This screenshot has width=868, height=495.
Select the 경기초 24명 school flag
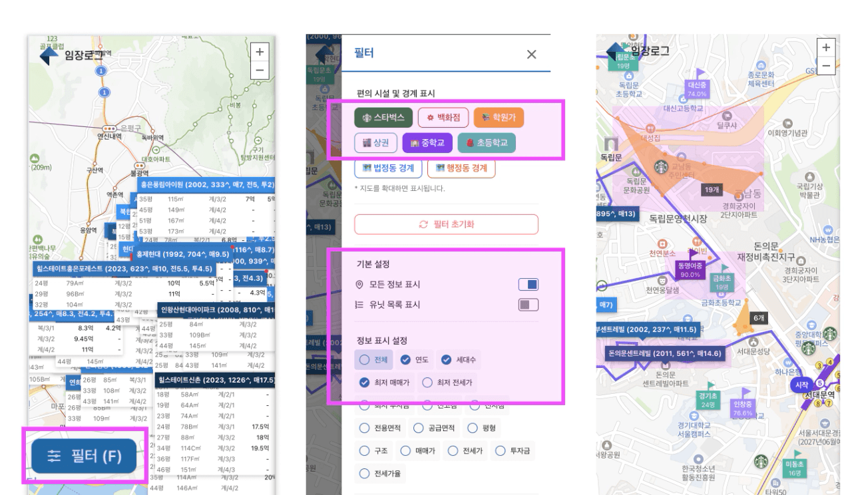click(x=707, y=399)
